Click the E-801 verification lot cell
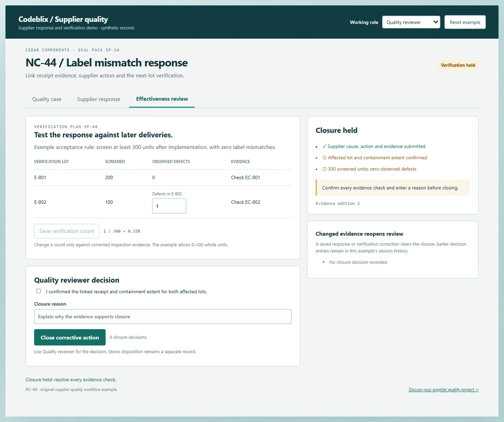The width and height of the screenshot is (504, 422). coord(40,178)
